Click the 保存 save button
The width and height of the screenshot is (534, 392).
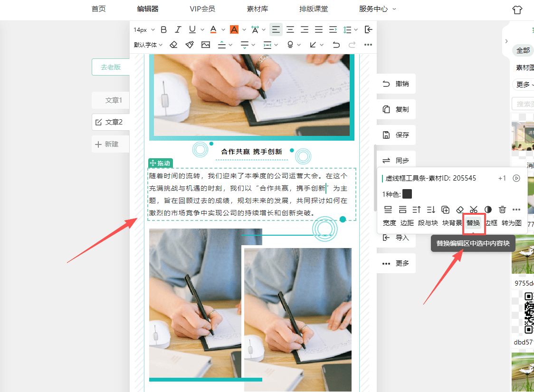pyautogui.click(x=396, y=135)
